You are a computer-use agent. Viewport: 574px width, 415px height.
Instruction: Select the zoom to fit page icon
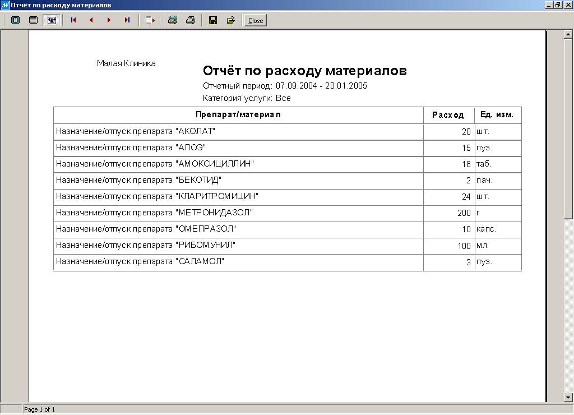[15, 20]
